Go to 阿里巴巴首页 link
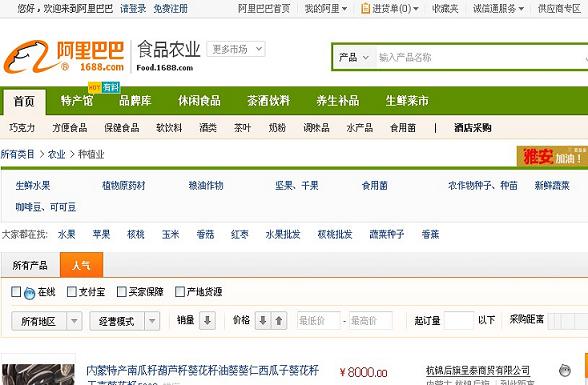The image size is (588, 385). (264, 8)
